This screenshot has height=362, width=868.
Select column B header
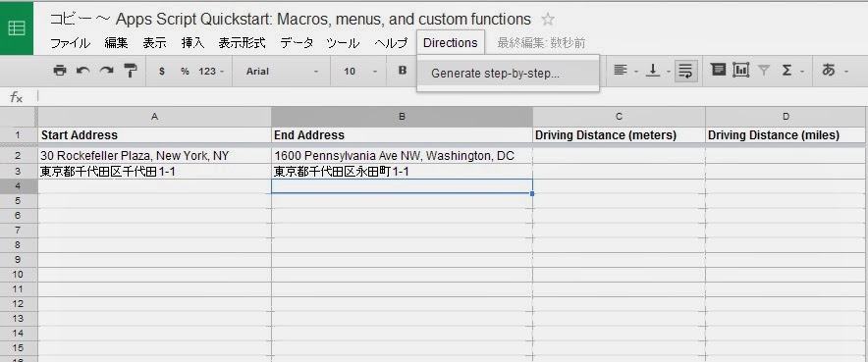[x=402, y=117]
